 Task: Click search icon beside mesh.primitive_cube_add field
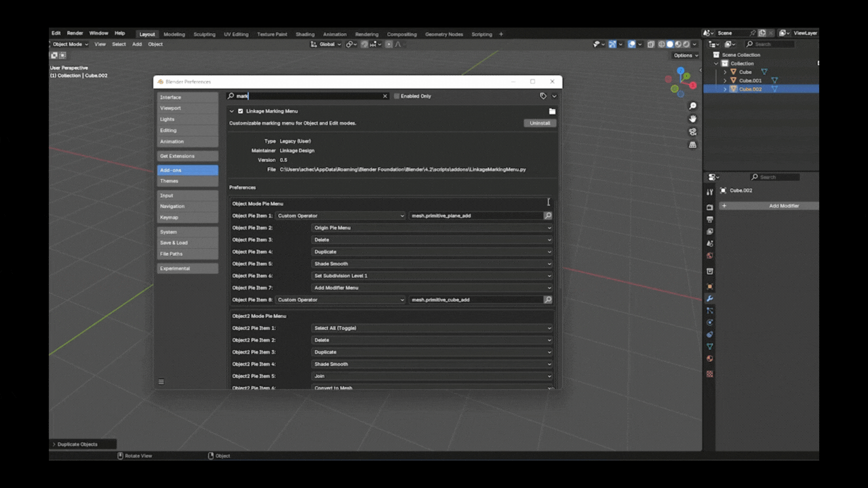(x=548, y=300)
